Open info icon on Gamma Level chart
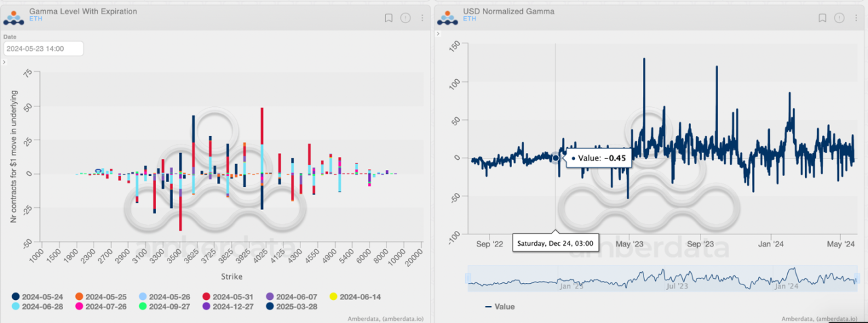The image size is (868, 323). click(x=406, y=18)
